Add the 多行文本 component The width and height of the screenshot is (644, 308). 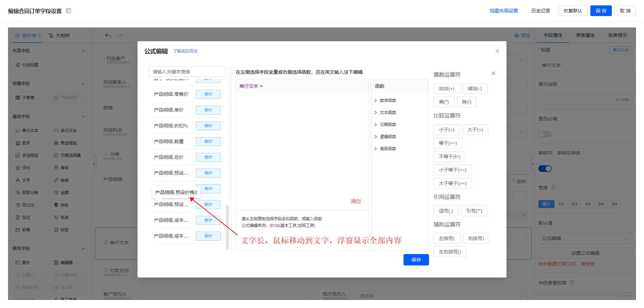(x=69, y=130)
